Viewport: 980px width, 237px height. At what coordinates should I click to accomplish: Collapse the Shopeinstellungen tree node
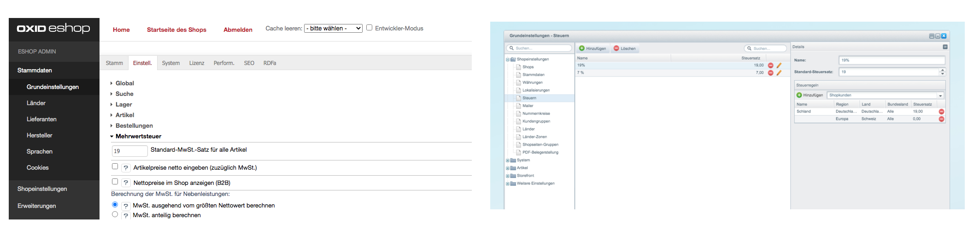508,59
